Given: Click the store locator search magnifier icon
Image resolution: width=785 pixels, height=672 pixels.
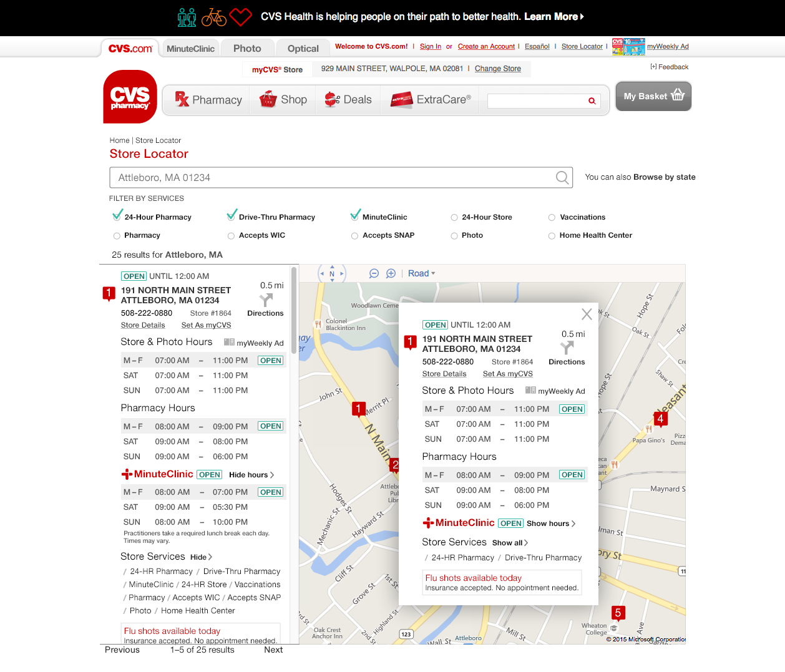Looking at the screenshot, I should click(x=562, y=178).
